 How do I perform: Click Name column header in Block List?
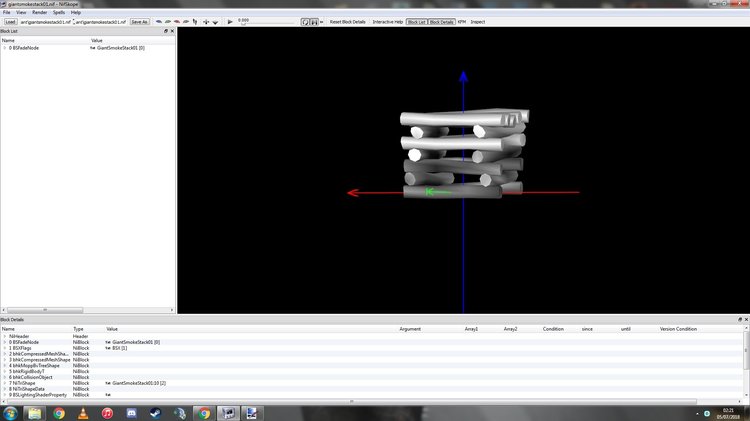tap(8, 41)
